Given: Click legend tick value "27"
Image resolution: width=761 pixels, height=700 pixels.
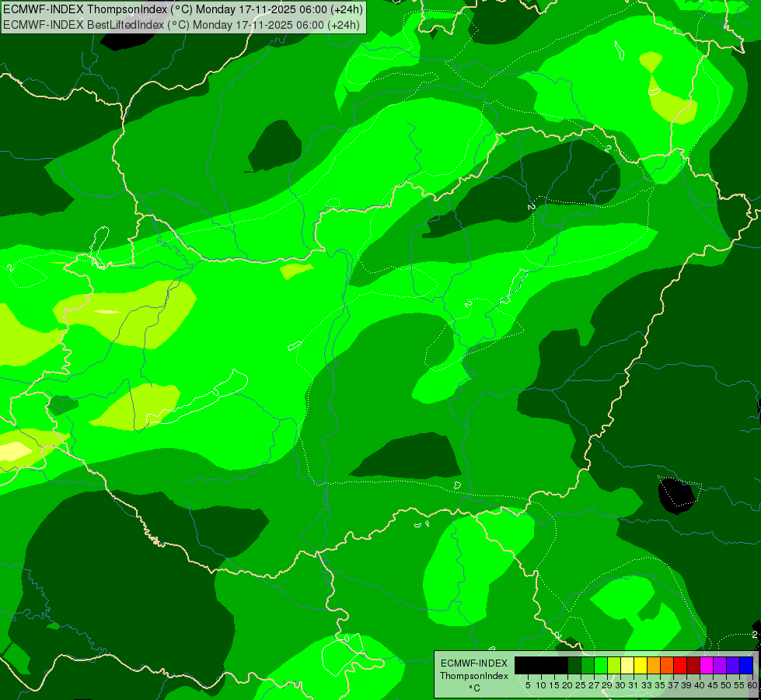Looking at the screenshot, I should tap(594, 685).
